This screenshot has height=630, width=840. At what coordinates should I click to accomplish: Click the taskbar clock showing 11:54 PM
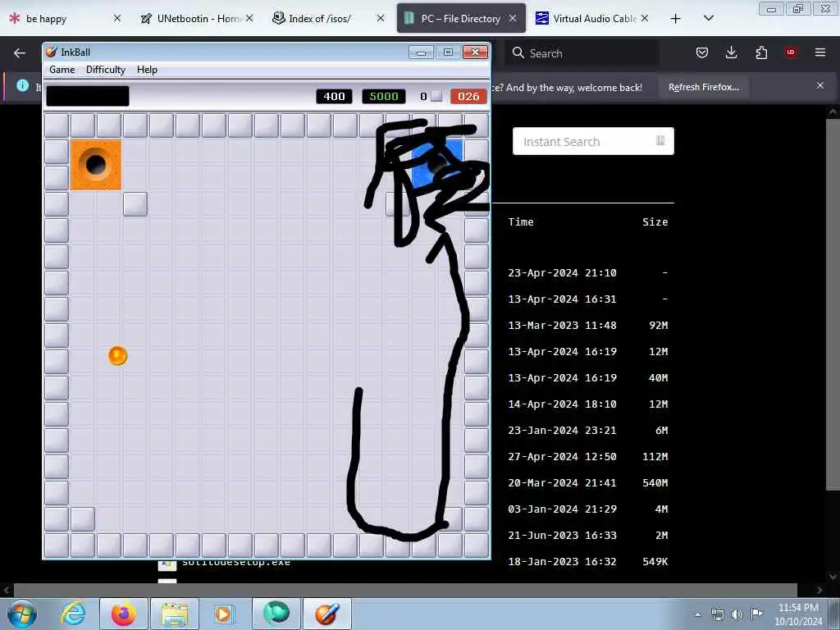click(798, 614)
